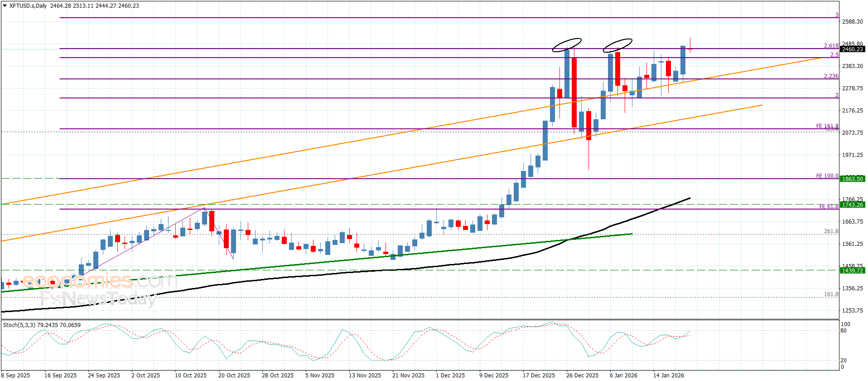This screenshot has height=381, width=868.
Task: Select the 20 Oct 2025 date label
Action: tap(234, 375)
